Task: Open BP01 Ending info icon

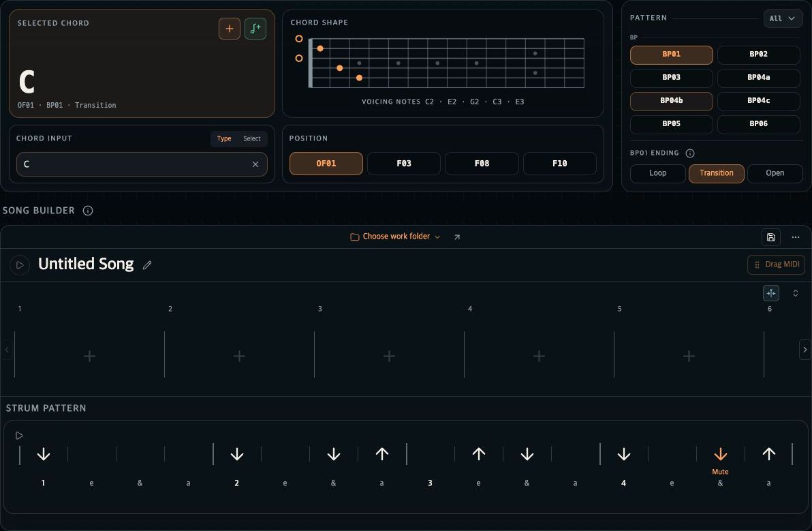Action: coord(690,153)
